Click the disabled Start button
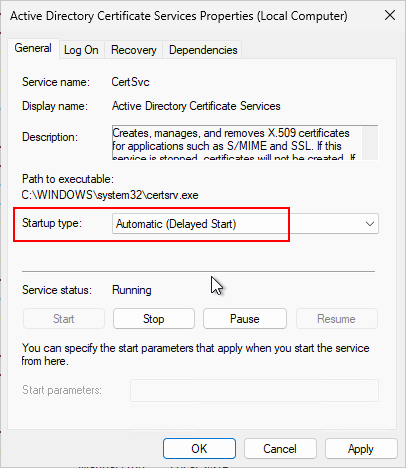Screen dimensions: 406x468 [64, 319]
